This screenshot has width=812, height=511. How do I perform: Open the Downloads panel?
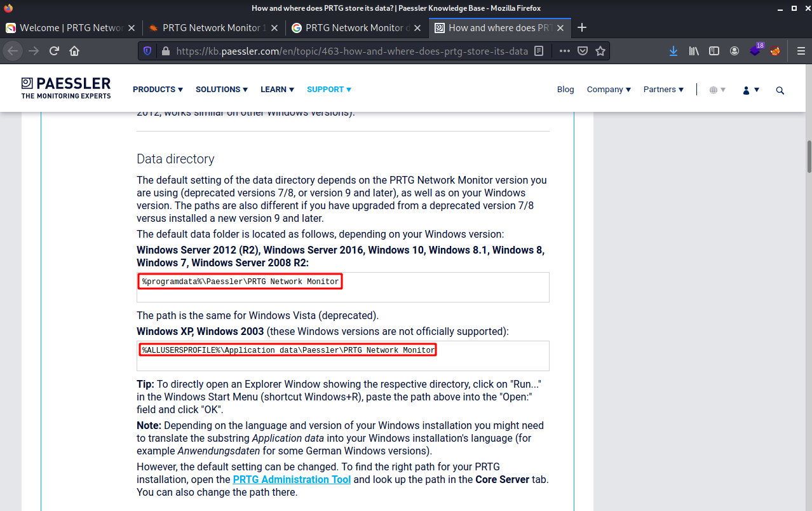(673, 51)
